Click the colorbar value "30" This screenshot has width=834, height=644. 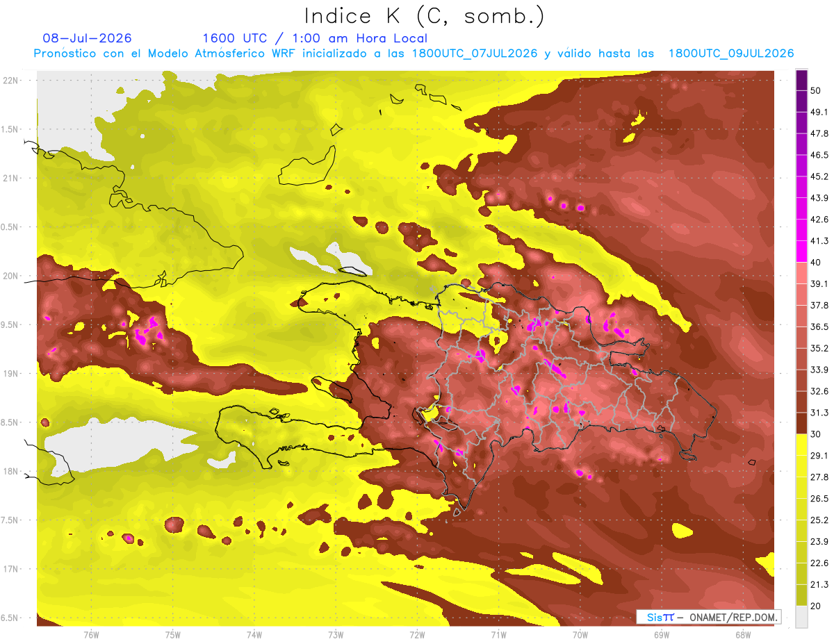point(817,434)
